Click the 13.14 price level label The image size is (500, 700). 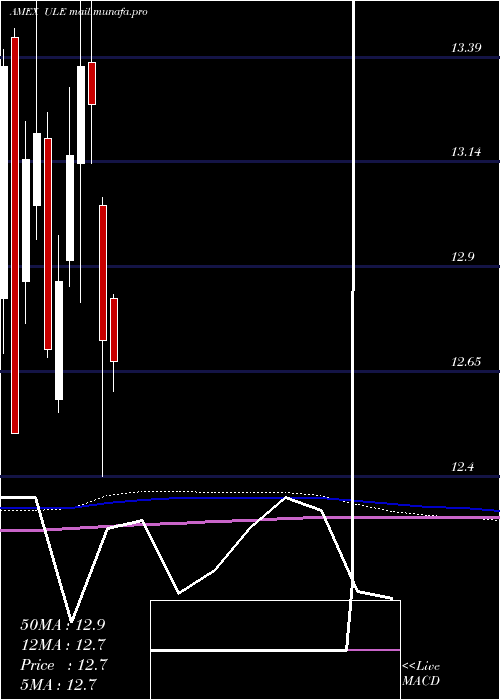tap(466, 152)
